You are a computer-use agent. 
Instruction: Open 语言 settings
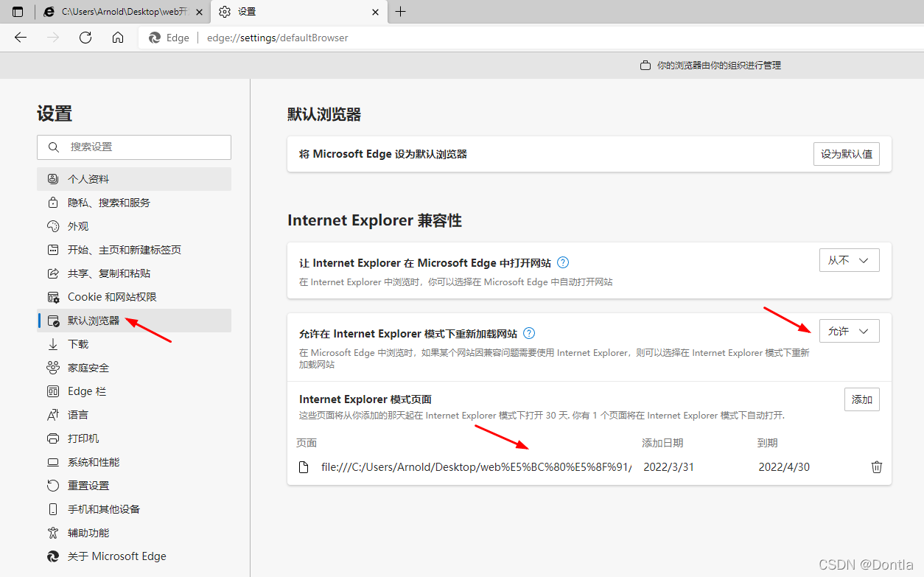point(134,415)
